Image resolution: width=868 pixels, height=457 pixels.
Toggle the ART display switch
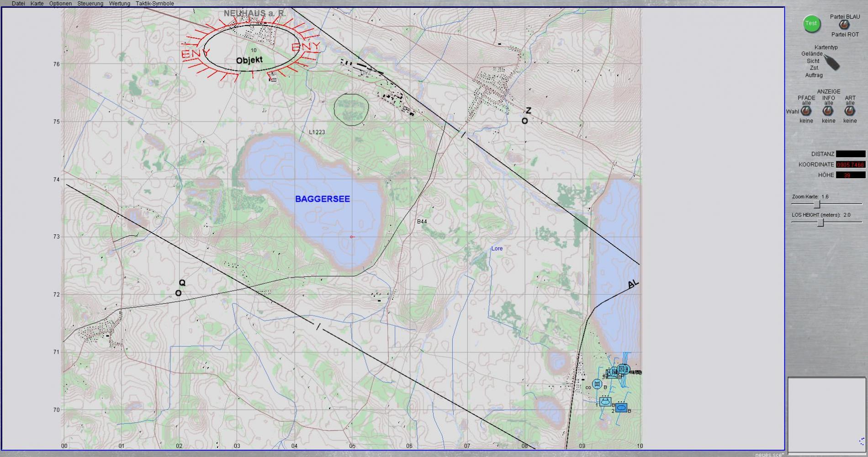pos(850,112)
